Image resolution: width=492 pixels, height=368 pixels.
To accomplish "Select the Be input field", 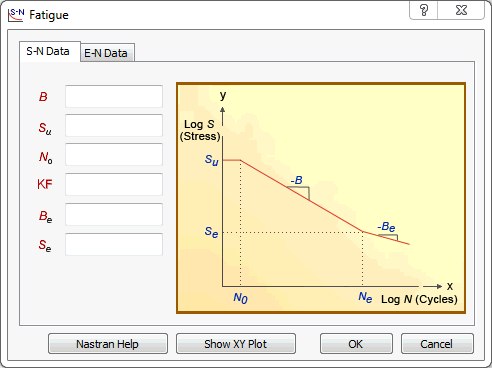I will [x=114, y=214].
